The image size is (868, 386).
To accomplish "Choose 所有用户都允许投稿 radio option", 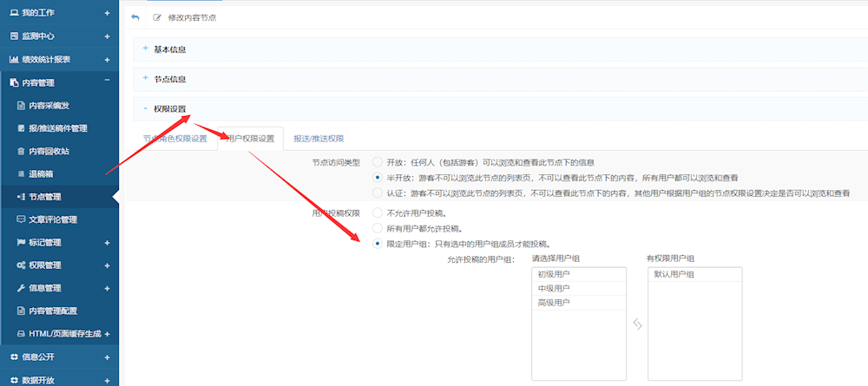I will (x=378, y=228).
